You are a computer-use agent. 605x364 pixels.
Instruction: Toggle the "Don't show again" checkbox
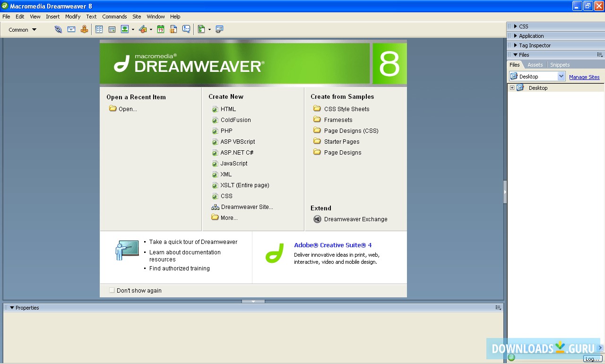112,290
